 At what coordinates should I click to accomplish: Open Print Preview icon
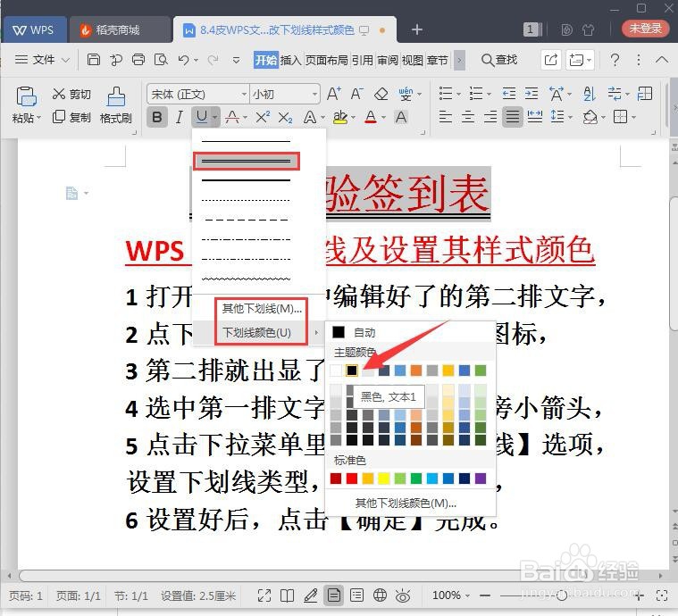coord(161,59)
